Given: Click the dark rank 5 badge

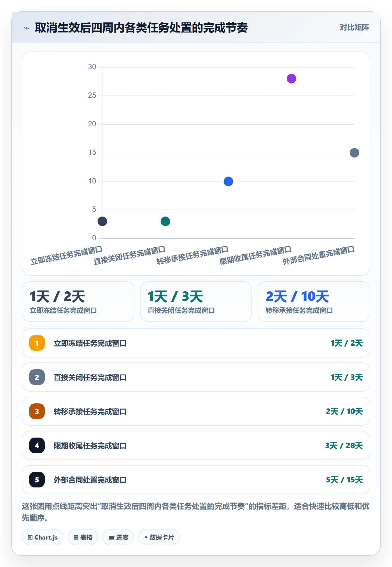Looking at the screenshot, I should [37, 480].
